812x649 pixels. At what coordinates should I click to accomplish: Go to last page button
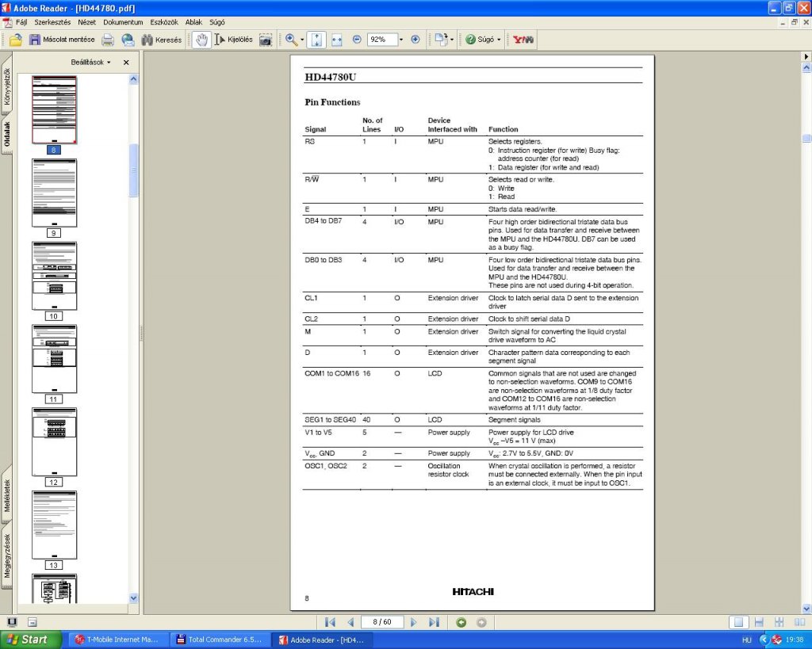pyautogui.click(x=434, y=622)
